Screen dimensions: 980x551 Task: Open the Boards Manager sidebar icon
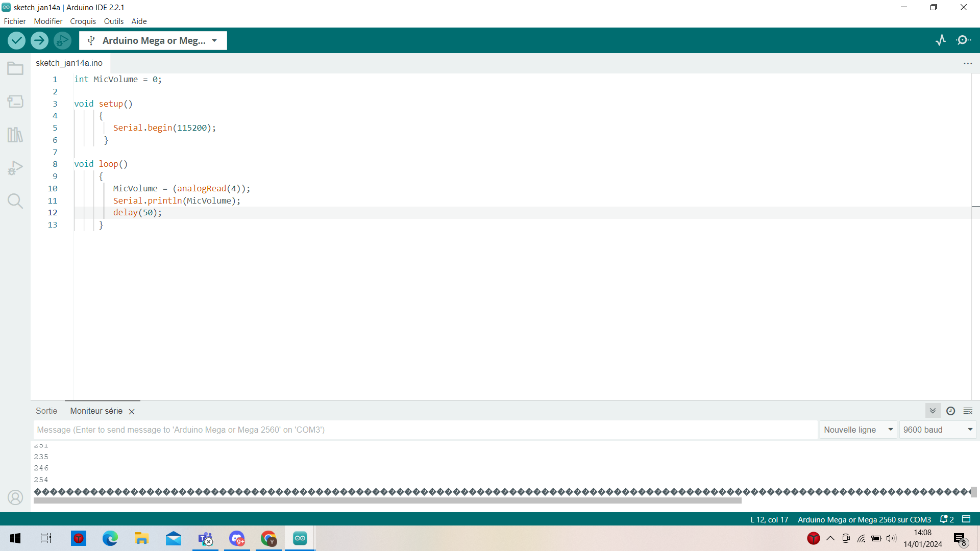(15, 102)
